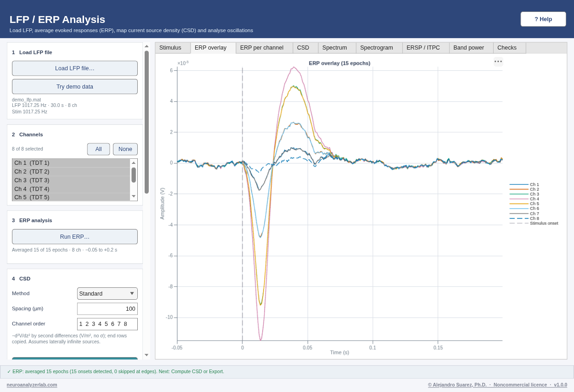Click Load LFP file button
Viewport: 574px width, 392px height.
tap(75, 68)
